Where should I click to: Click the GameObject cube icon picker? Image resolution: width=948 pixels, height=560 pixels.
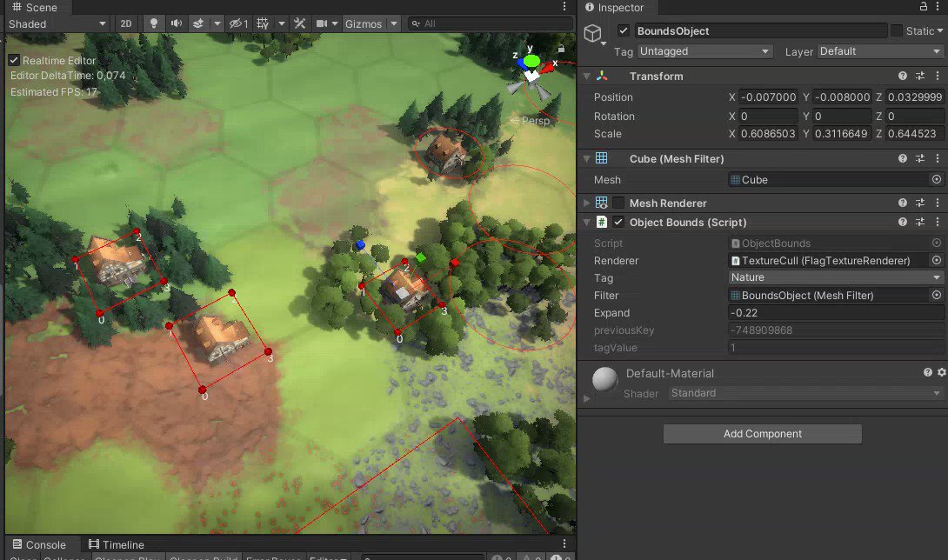click(593, 33)
